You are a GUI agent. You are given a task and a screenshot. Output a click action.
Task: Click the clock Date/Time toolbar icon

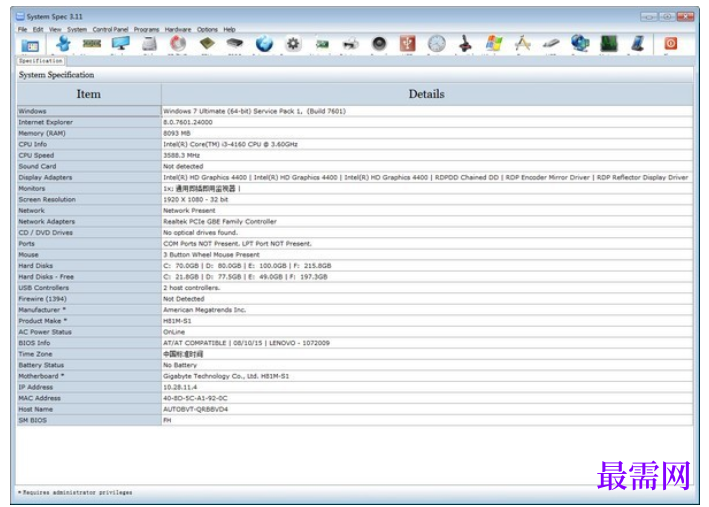436,44
